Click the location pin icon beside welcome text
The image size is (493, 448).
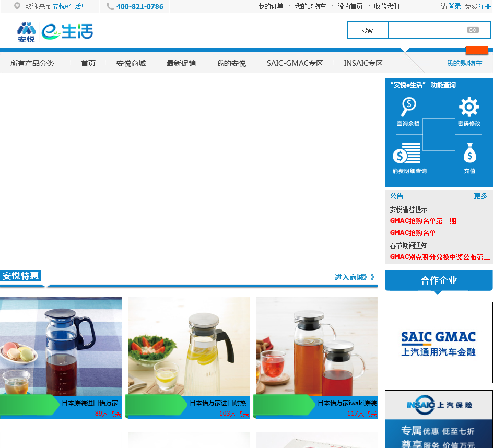tap(17, 6)
